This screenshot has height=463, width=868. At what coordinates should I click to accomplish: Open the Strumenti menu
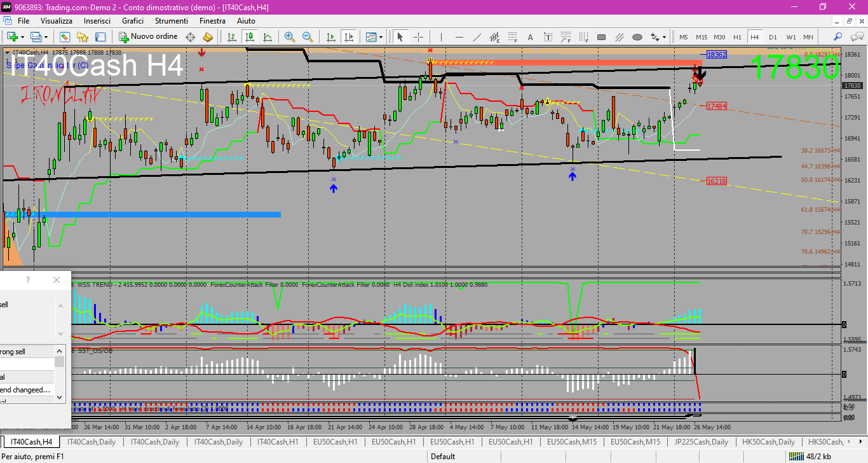pos(172,21)
